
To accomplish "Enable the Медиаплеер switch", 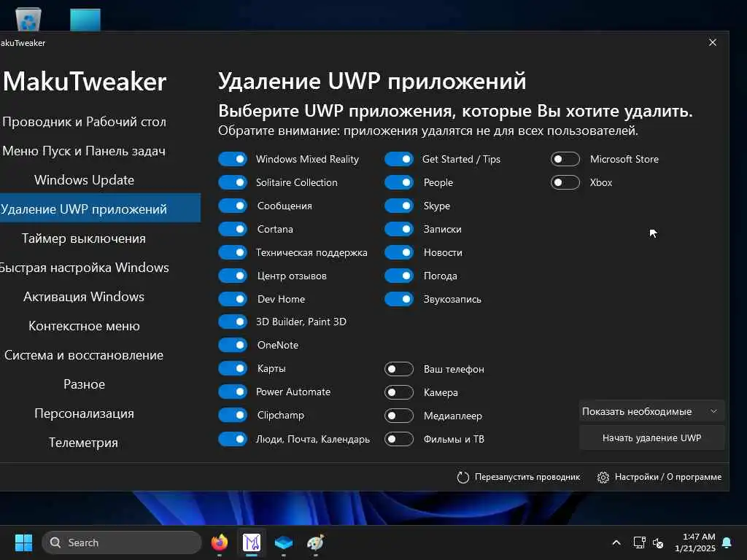I will pos(399,416).
